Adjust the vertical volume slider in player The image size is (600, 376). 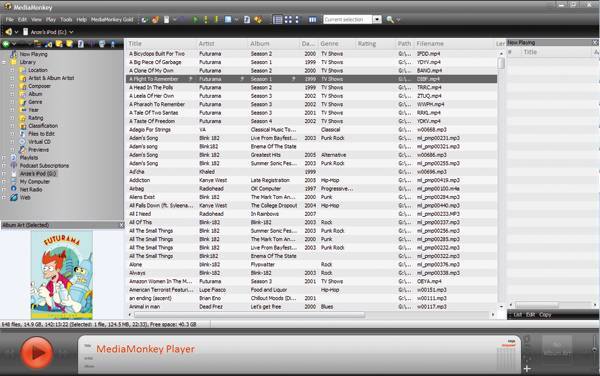click(594, 351)
